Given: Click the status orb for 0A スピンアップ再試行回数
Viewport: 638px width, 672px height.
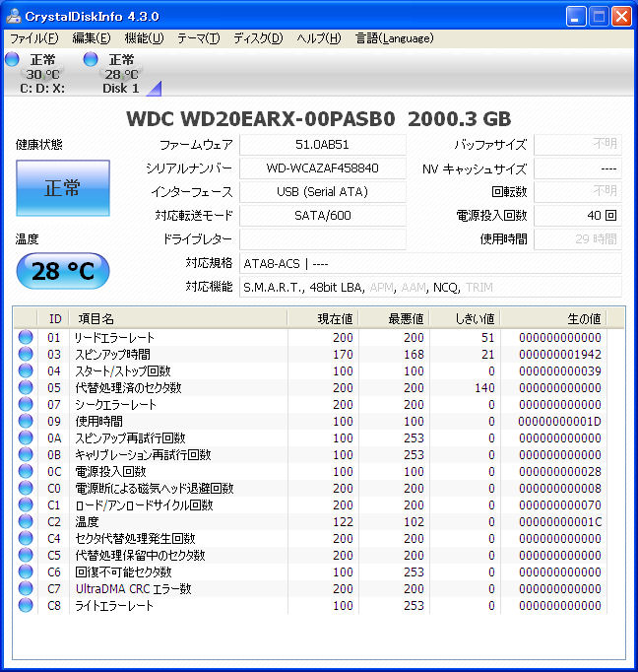Looking at the screenshot, I should tap(26, 437).
